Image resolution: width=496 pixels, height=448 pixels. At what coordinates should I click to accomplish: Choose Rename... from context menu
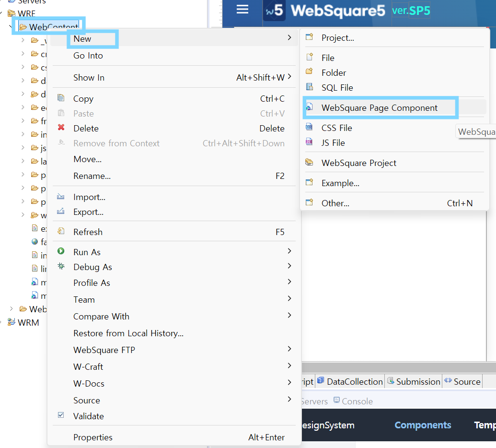pyautogui.click(x=174, y=176)
